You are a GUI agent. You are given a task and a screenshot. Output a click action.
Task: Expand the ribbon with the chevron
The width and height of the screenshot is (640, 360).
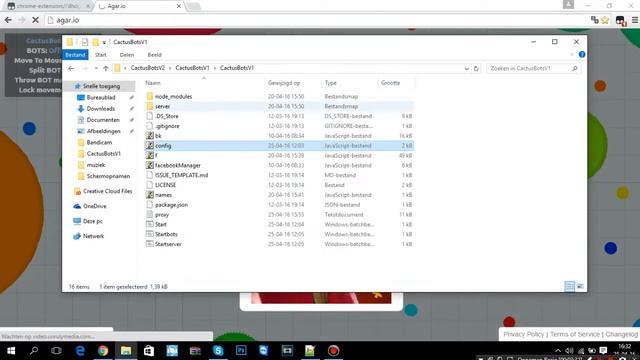tap(571, 55)
